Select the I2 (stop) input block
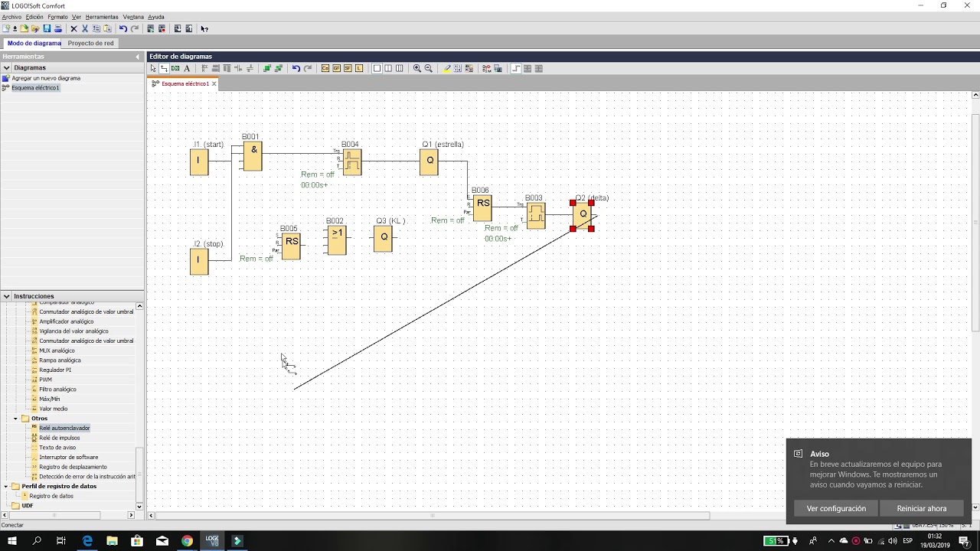The height and width of the screenshot is (551, 980). [x=199, y=261]
